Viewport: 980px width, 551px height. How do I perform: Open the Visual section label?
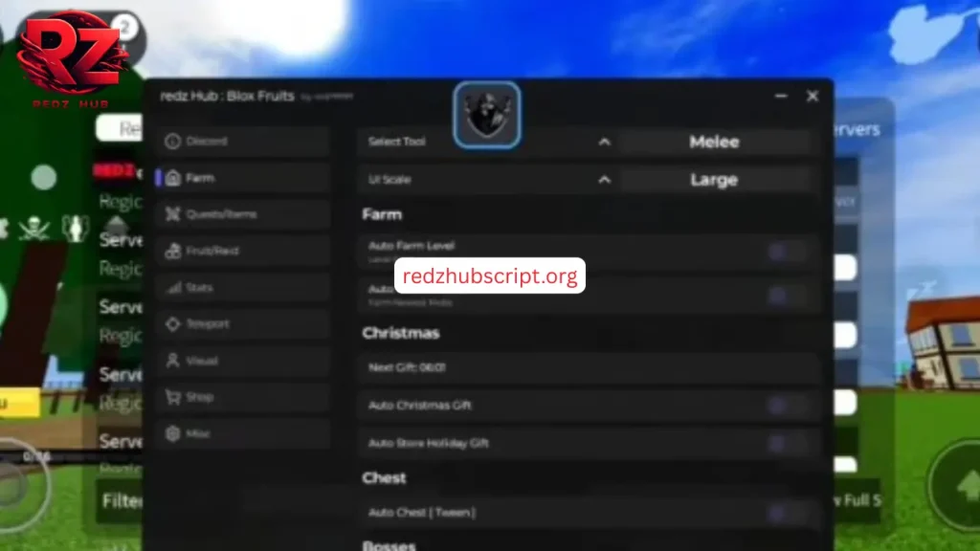pyautogui.click(x=202, y=361)
